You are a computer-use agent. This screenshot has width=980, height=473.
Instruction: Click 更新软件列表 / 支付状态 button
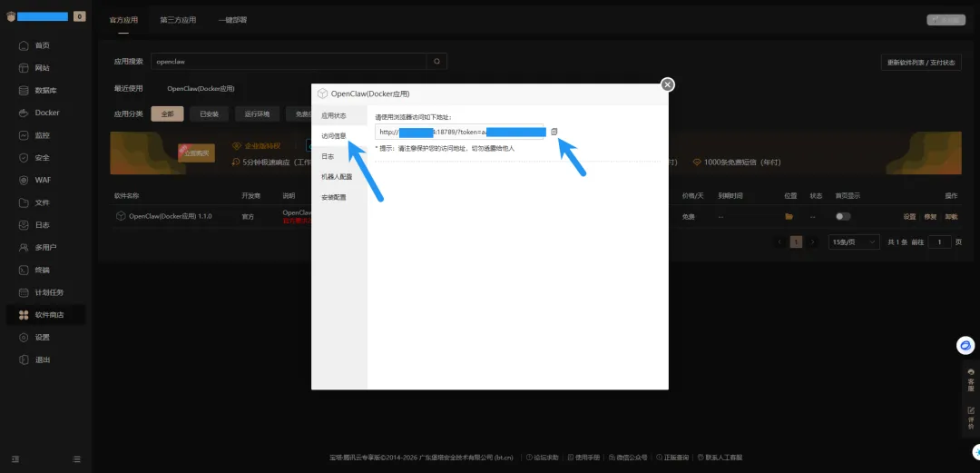(x=921, y=63)
